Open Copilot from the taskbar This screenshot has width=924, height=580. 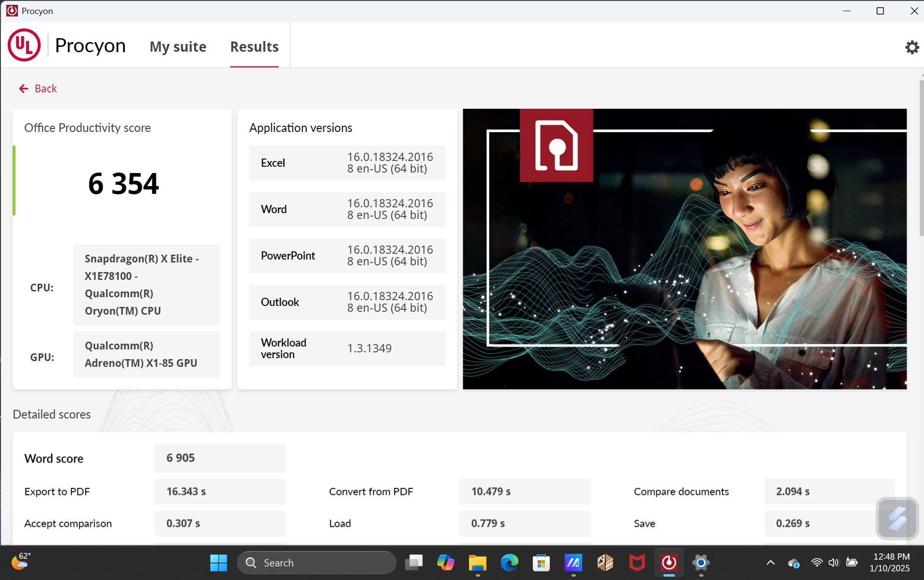445,563
